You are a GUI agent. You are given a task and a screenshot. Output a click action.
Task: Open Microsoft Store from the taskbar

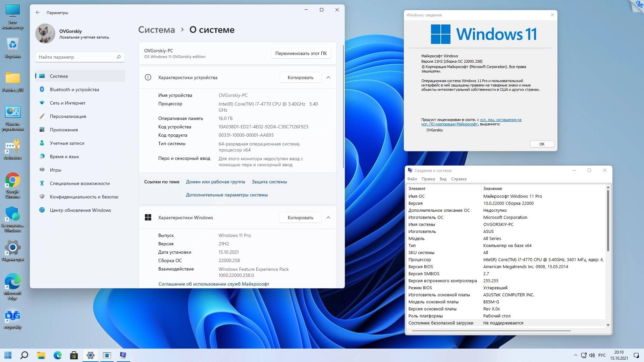point(73,355)
